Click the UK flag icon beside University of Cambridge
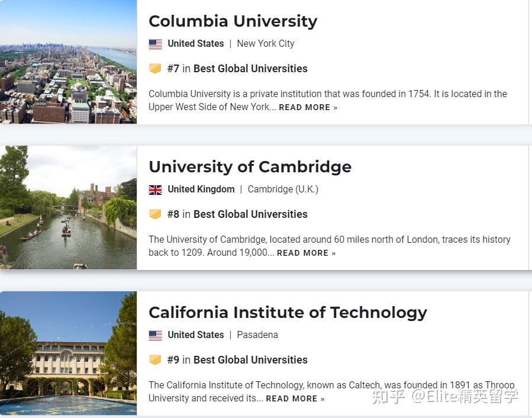 point(155,189)
